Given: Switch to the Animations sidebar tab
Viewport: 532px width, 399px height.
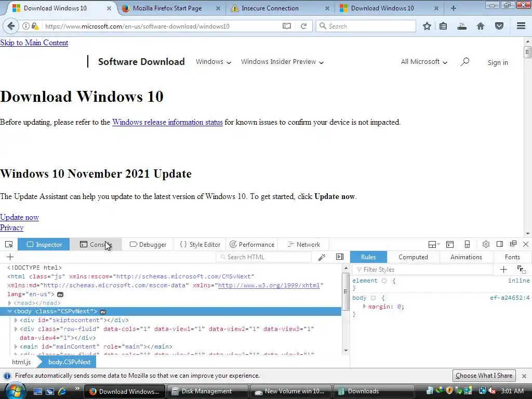Looking at the screenshot, I should point(466,257).
